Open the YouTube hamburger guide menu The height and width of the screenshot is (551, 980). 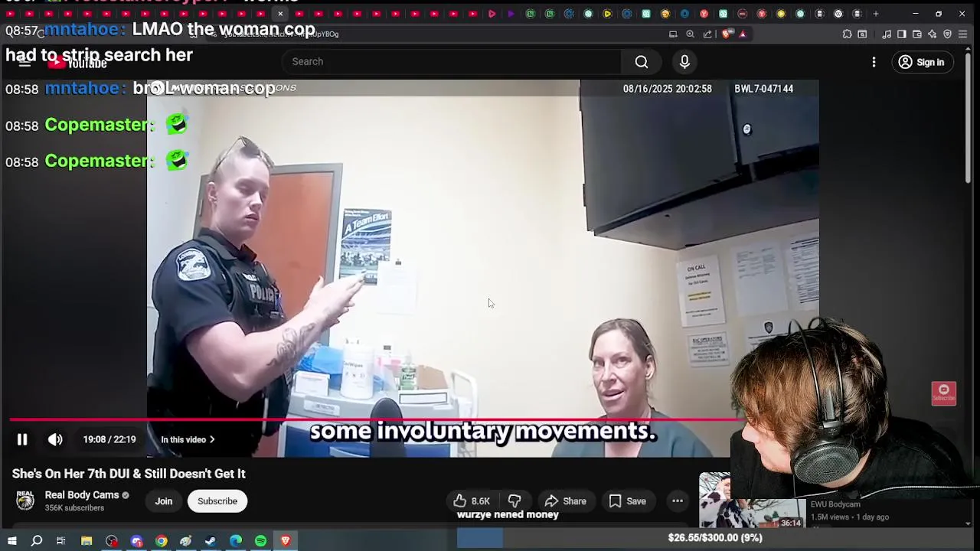[x=24, y=62]
